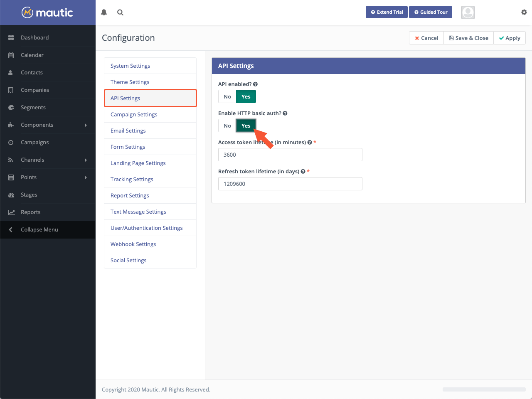Viewport: 532px width, 399px height.
Task: Switch to Webhook Settings tab
Action: pos(133,244)
